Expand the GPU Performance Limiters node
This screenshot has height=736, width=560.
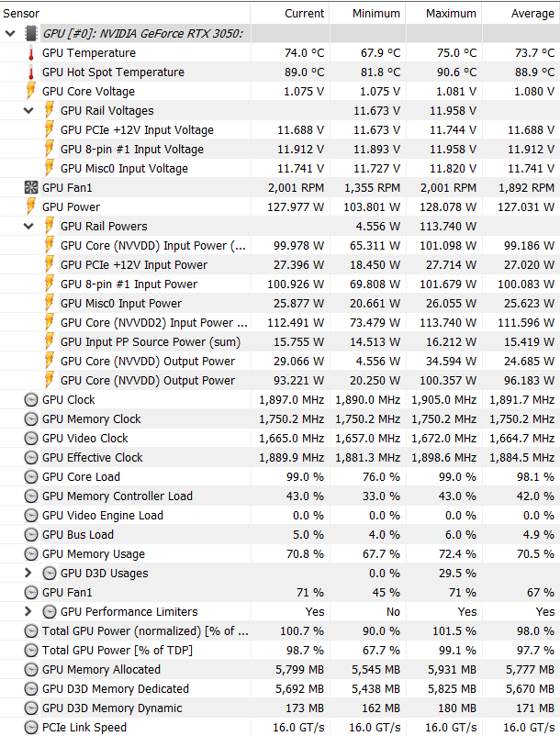point(28,611)
